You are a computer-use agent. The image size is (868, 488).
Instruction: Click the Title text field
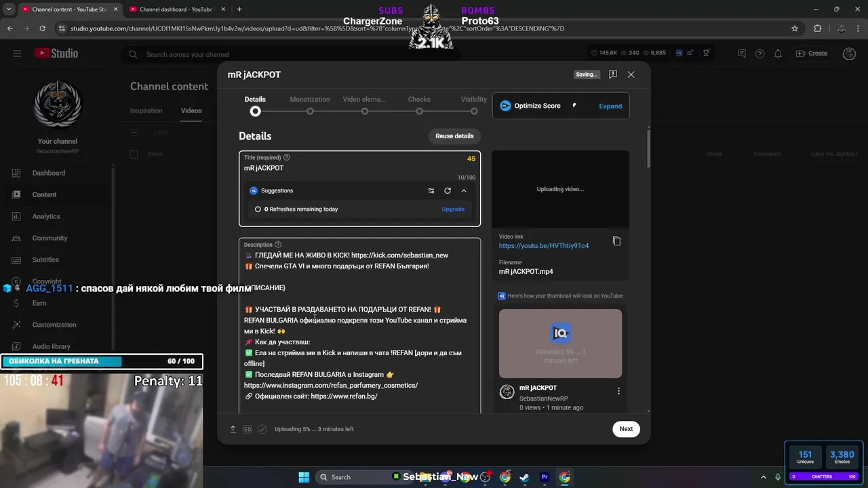tap(359, 168)
